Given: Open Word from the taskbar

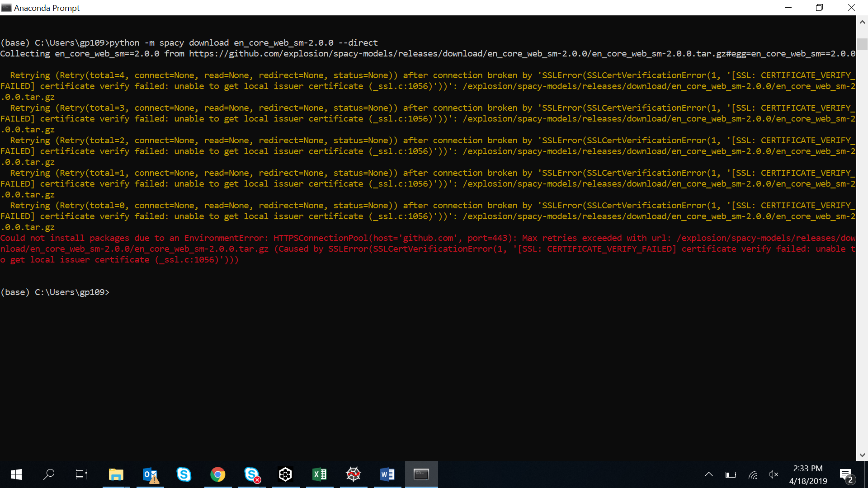Looking at the screenshot, I should (x=387, y=474).
